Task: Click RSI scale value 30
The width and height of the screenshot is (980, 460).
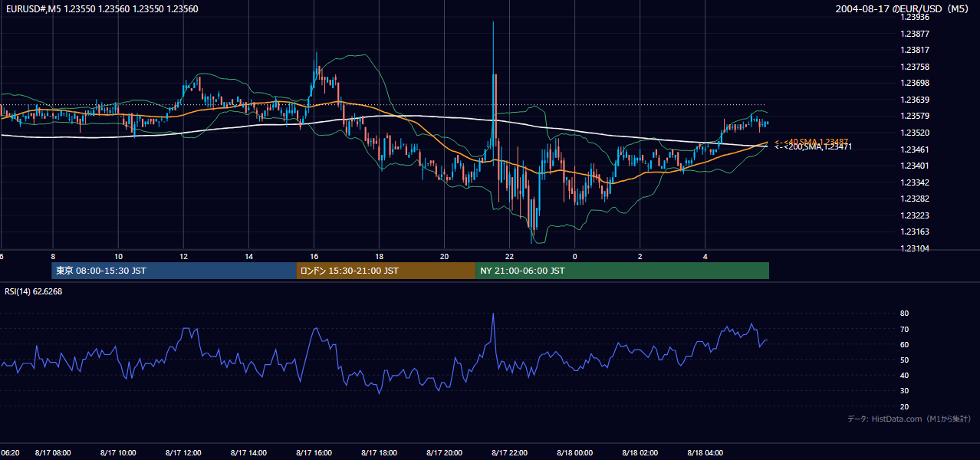Action: coord(905,391)
